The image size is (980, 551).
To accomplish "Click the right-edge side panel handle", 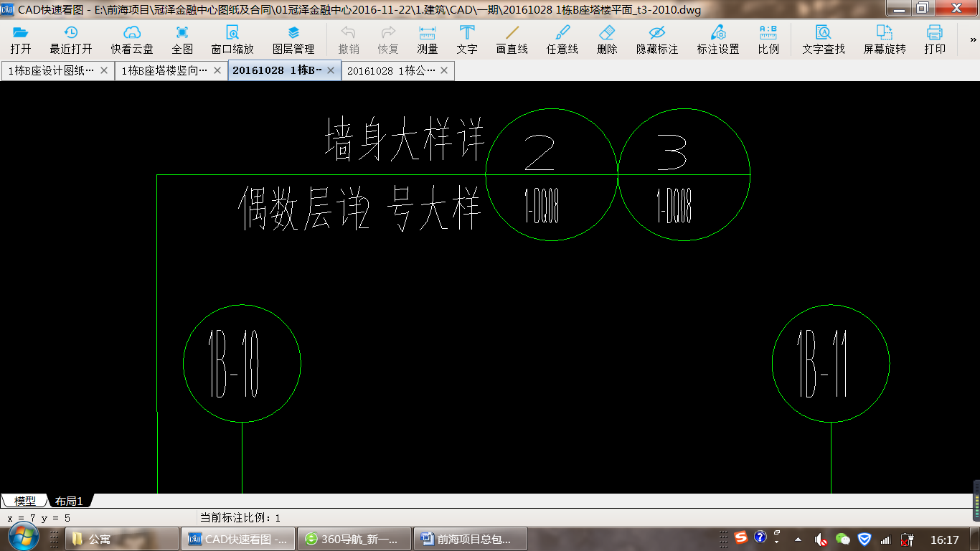I will tap(976, 501).
